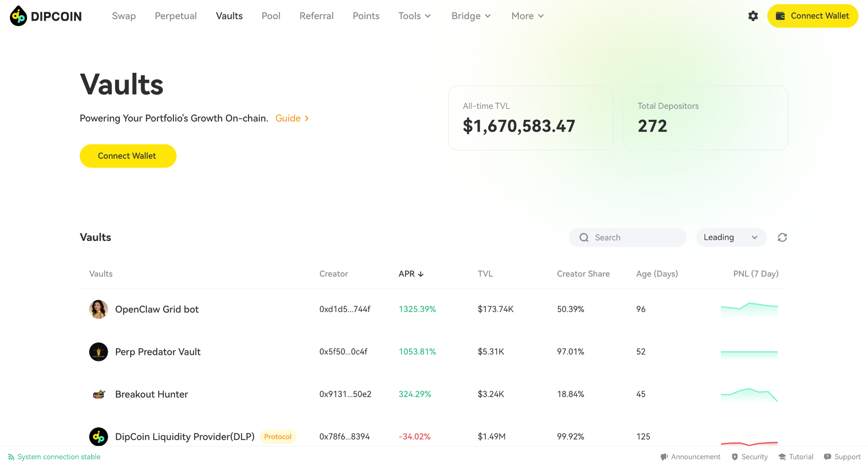This screenshot has height=467, width=868.
Task: Click the -34.02% APR value
Action: pyautogui.click(x=415, y=437)
